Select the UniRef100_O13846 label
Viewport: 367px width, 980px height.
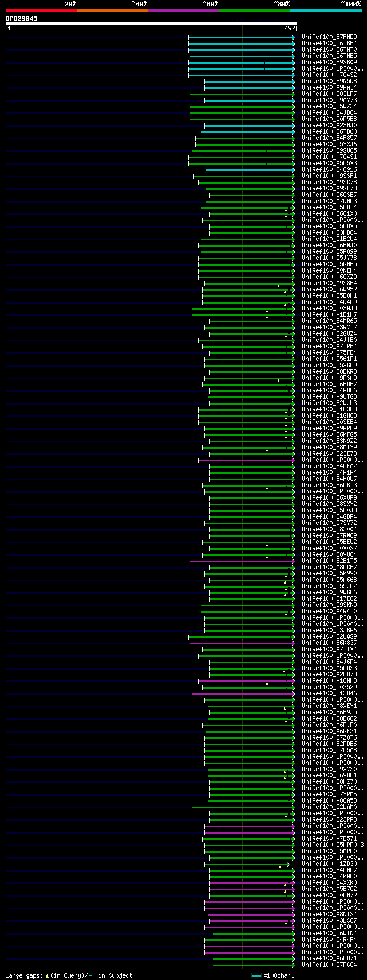pyautogui.click(x=329, y=693)
